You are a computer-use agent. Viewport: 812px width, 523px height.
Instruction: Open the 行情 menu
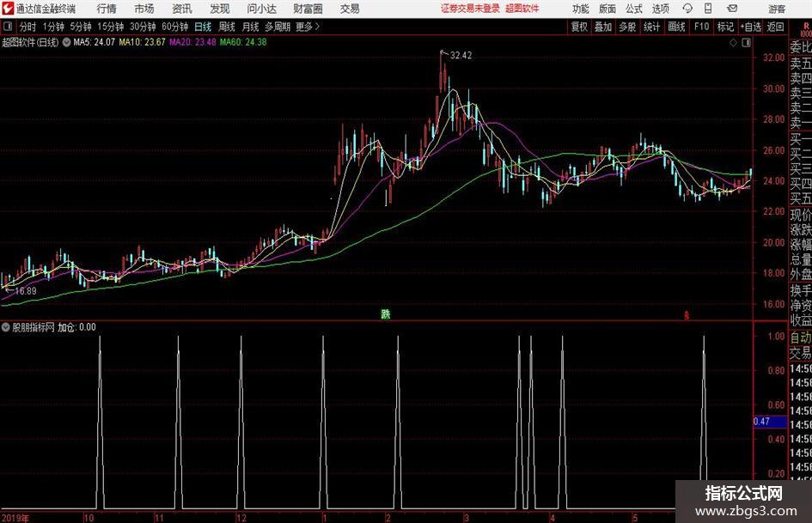pos(107,9)
